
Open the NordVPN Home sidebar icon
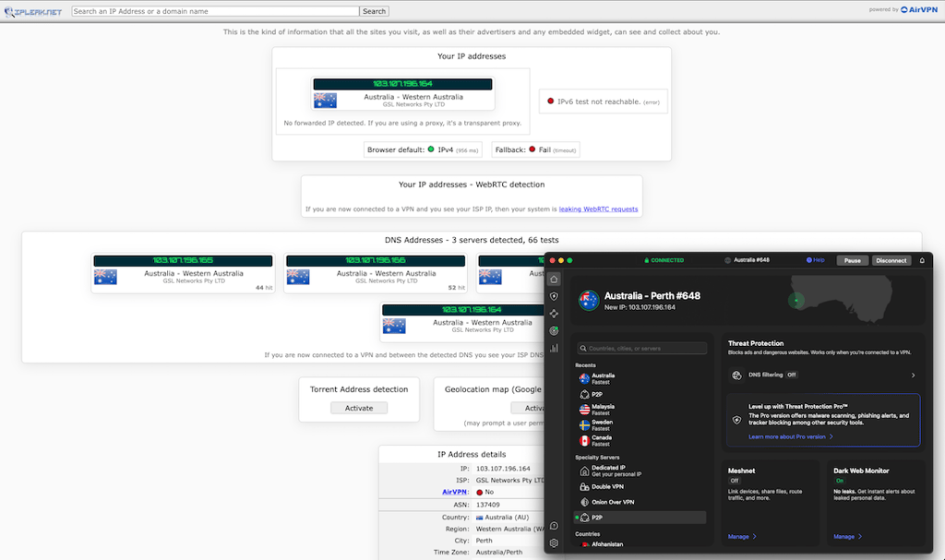554,280
